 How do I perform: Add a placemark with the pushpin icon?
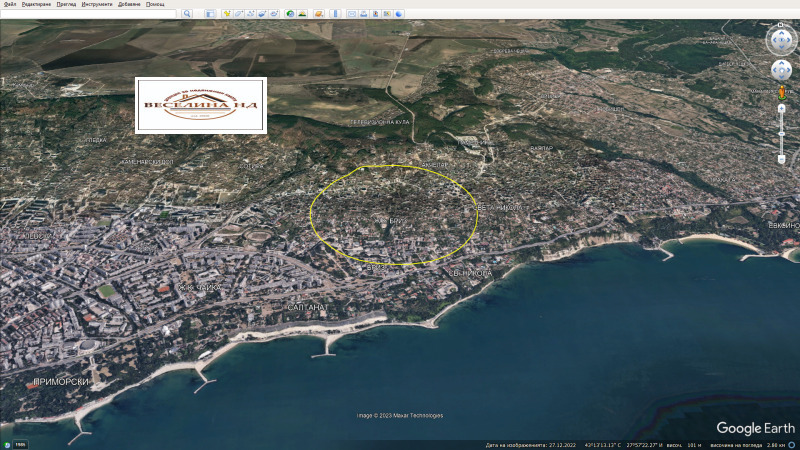point(226,14)
